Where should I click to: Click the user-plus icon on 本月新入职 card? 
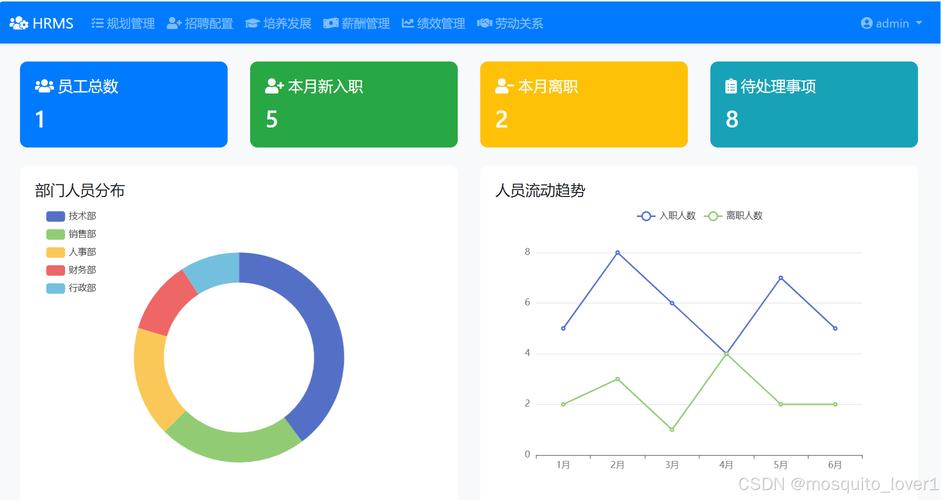click(x=274, y=86)
